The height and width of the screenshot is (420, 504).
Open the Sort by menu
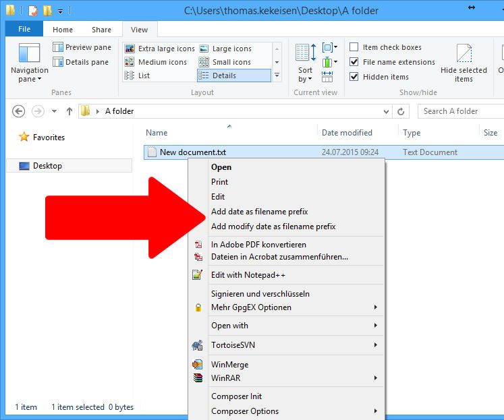(x=305, y=63)
